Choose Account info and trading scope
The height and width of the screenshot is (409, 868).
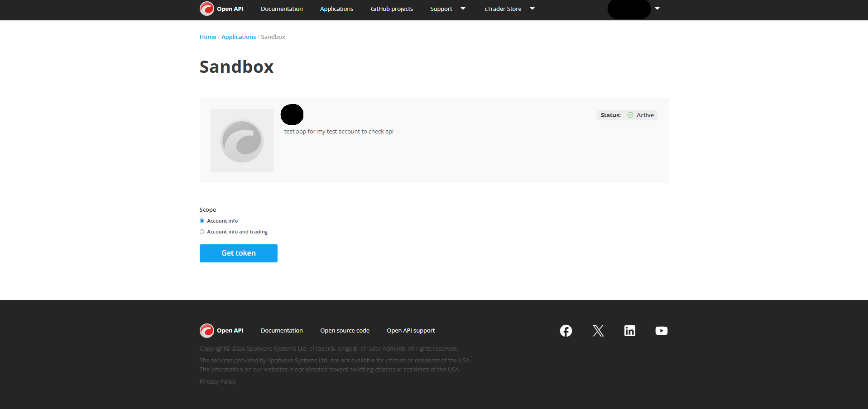[202, 231]
